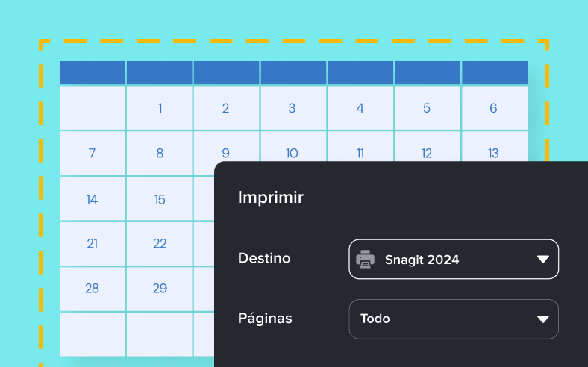Select calendar day 7
Viewport: 588px width, 367px height.
[x=93, y=154]
